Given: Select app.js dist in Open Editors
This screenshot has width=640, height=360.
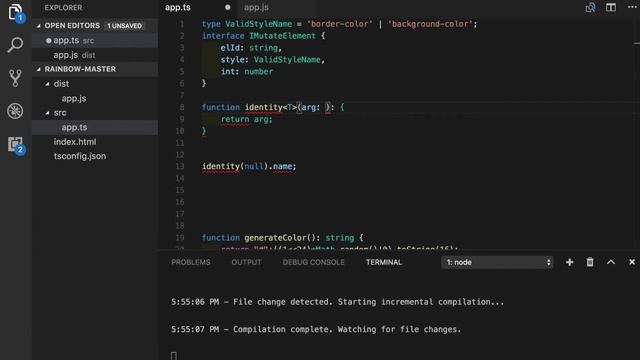Looking at the screenshot, I should (95, 55).
